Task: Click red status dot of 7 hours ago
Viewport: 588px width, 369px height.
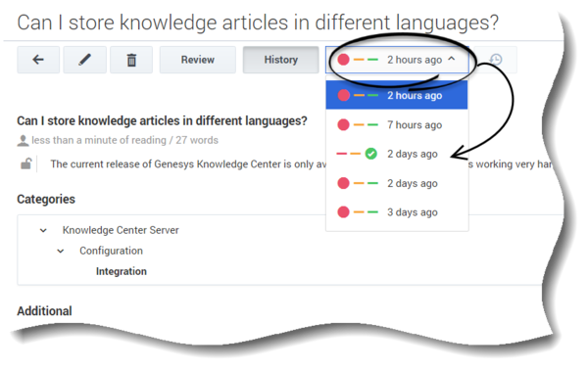Action: tap(343, 124)
